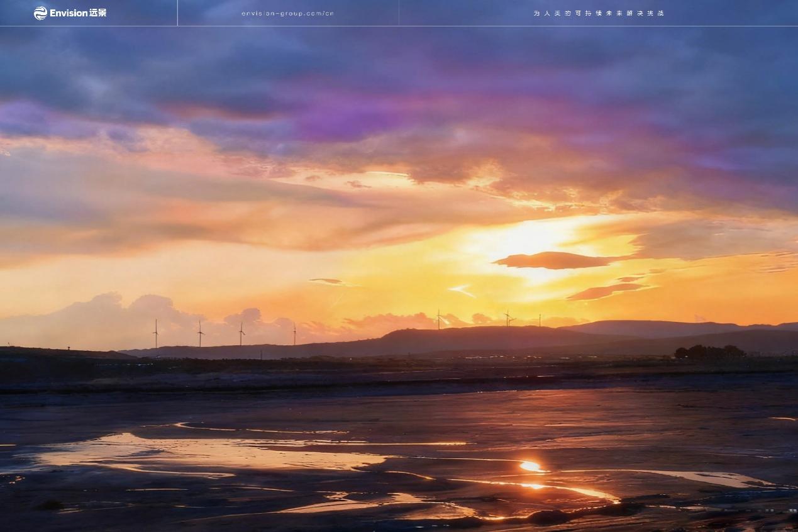Click the 远景 Chinese brand name
This screenshot has width=798, height=532.
point(97,13)
